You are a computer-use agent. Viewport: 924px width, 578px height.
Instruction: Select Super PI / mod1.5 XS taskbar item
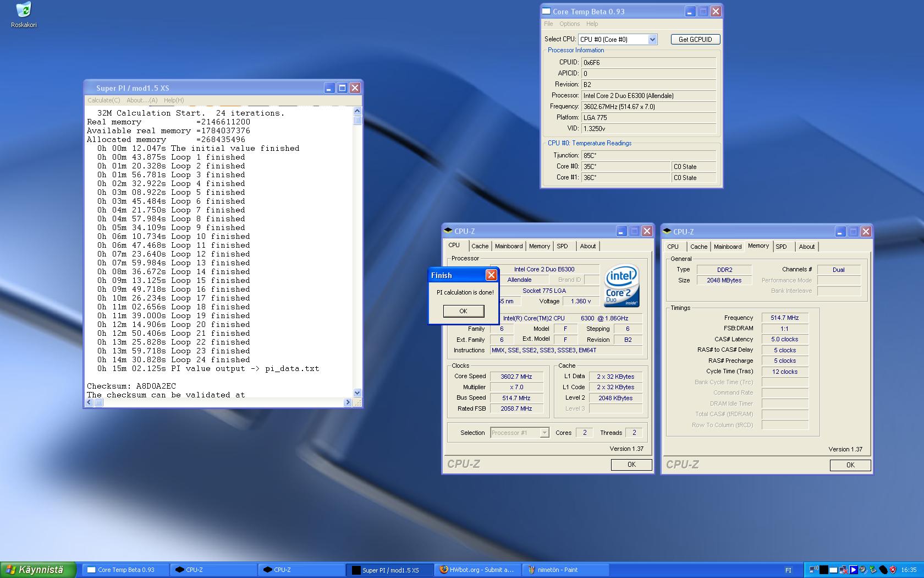(389, 570)
